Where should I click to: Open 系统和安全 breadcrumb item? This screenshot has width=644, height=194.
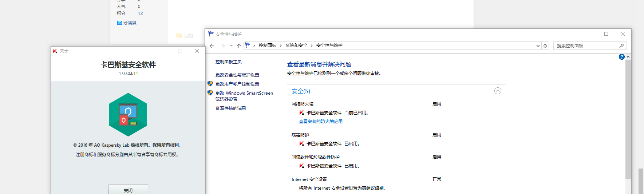click(x=296, y=45)
